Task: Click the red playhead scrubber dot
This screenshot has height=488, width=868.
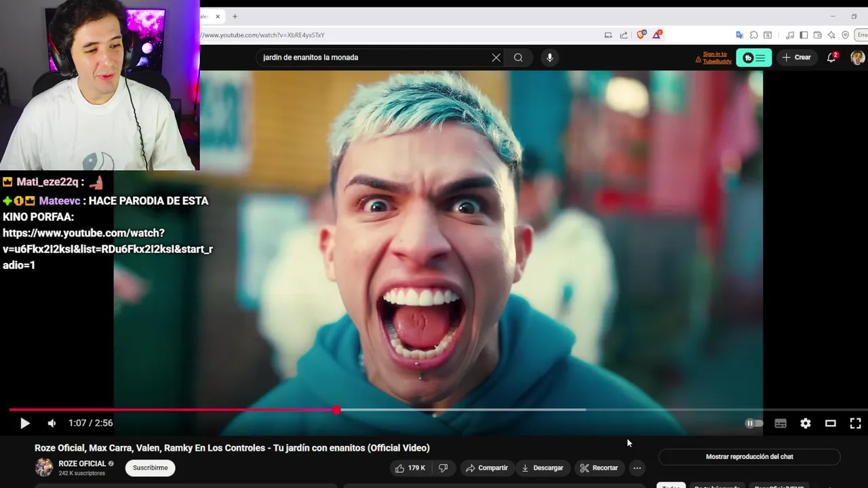Action: 336,409
